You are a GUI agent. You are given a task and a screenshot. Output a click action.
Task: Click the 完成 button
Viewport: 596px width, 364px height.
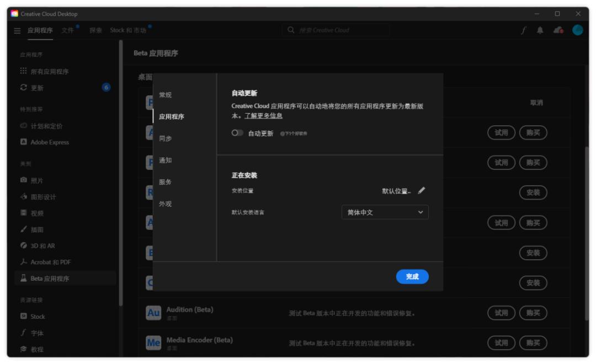[413, 276]
